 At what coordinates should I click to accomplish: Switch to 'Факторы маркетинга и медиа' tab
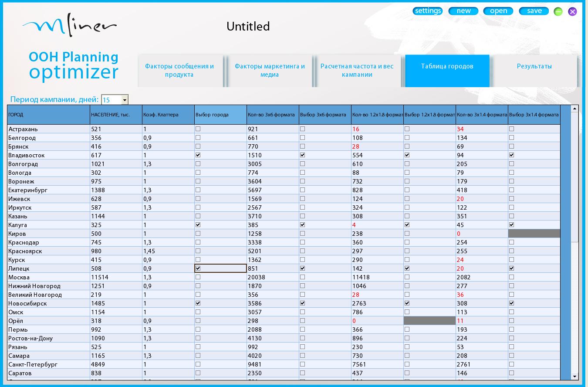point(270,71)
